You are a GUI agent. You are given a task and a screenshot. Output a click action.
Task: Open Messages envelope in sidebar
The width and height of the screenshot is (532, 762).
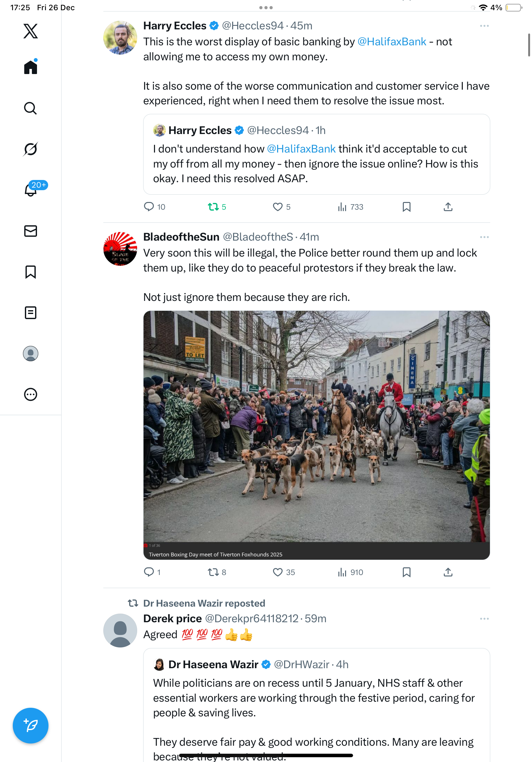point(31,231)
